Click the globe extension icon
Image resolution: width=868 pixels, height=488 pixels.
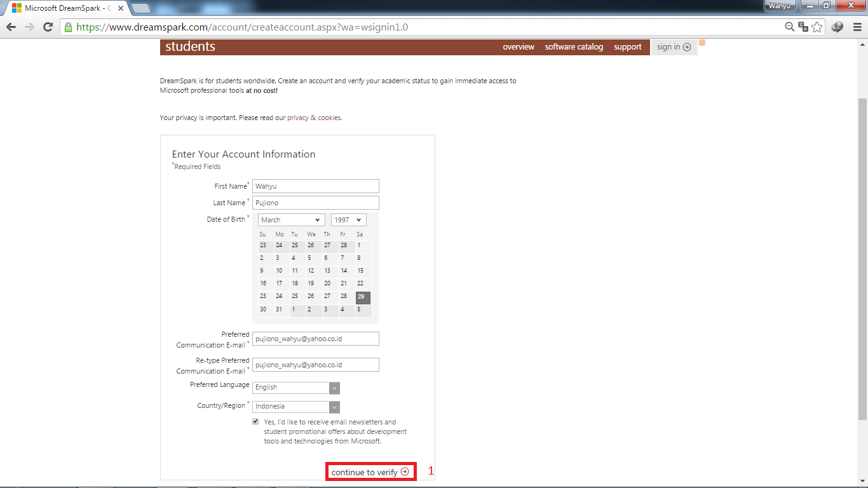[x=837, y=27]
